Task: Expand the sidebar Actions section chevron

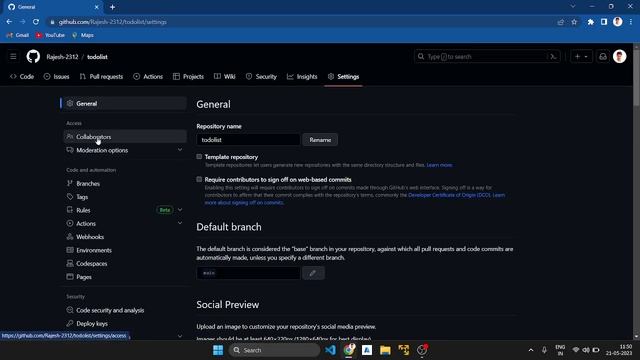Action: pos(180,223)
